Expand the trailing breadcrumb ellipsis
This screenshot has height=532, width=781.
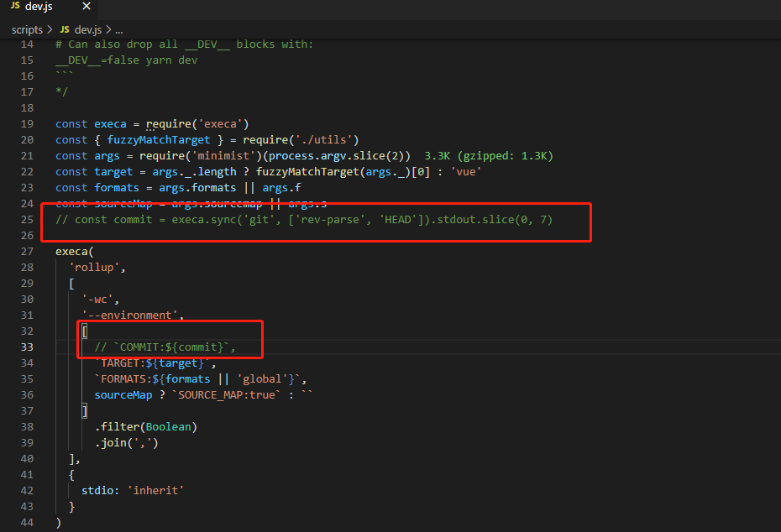click(118, 29)
